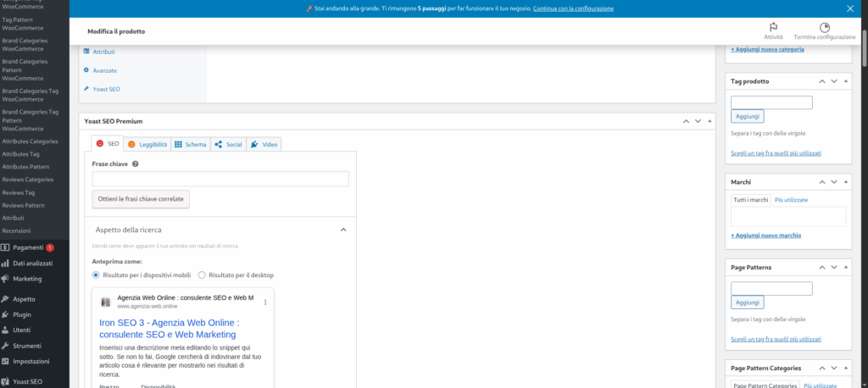
Task: Click Aggiungi button in Tag prodotto
Action: 748,116
